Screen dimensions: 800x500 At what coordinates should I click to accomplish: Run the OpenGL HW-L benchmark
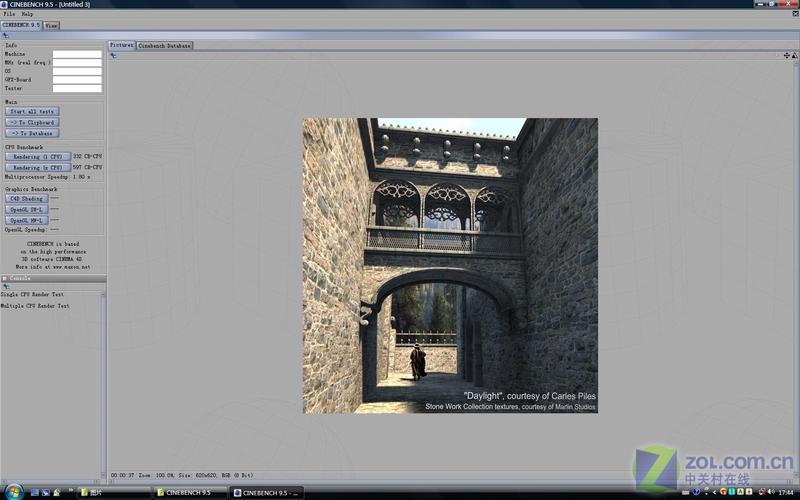pos(27,220)
